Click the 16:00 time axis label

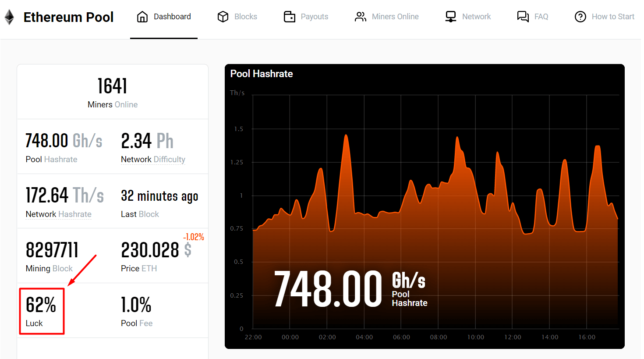point(587,337)
